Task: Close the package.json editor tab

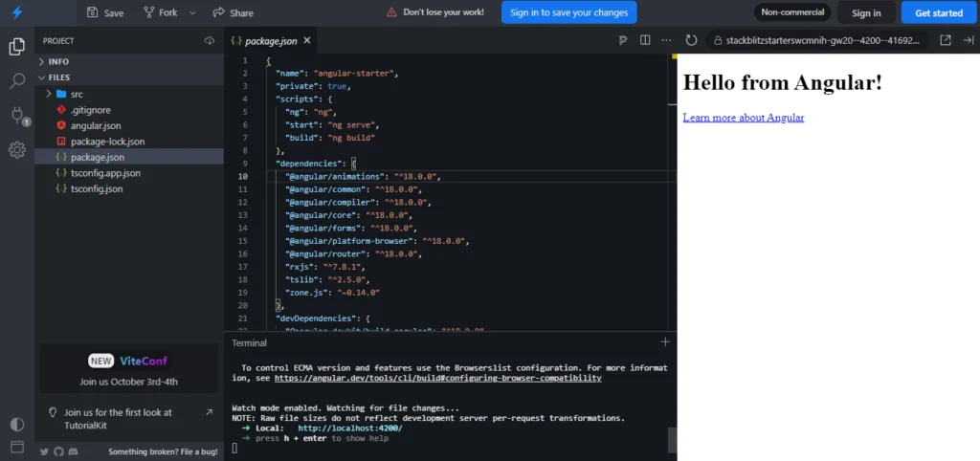Action: (307, 40)
